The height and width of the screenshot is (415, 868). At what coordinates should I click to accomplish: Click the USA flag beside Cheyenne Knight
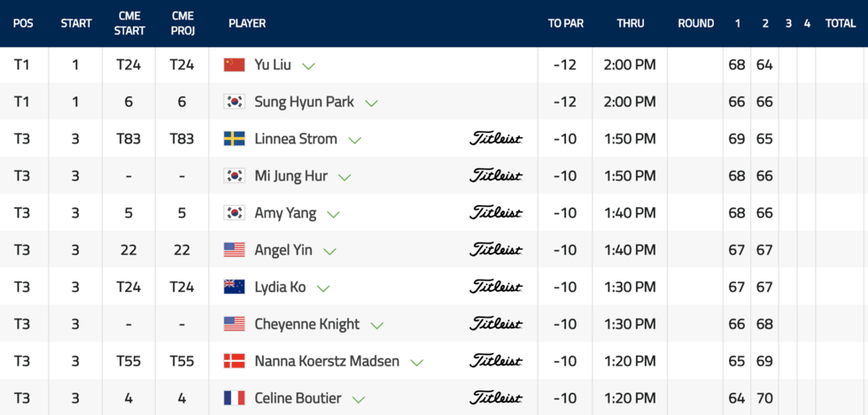[x=234, y=324]
